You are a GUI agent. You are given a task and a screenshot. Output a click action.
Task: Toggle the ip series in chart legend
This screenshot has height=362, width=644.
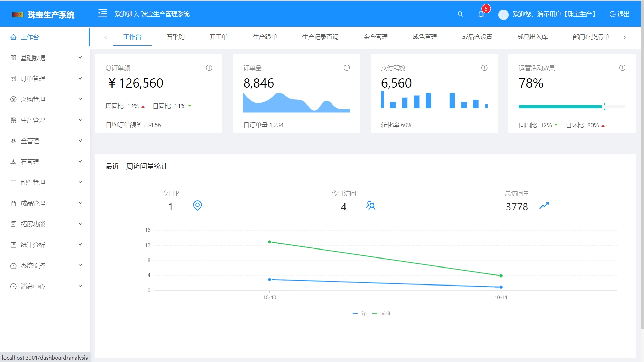pos(360,314)
